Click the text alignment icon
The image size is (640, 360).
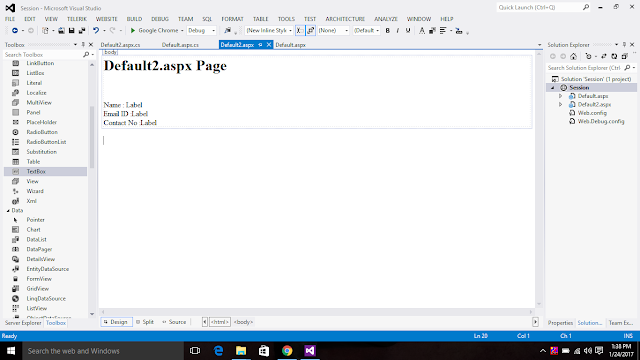click(x=443, y=31)
